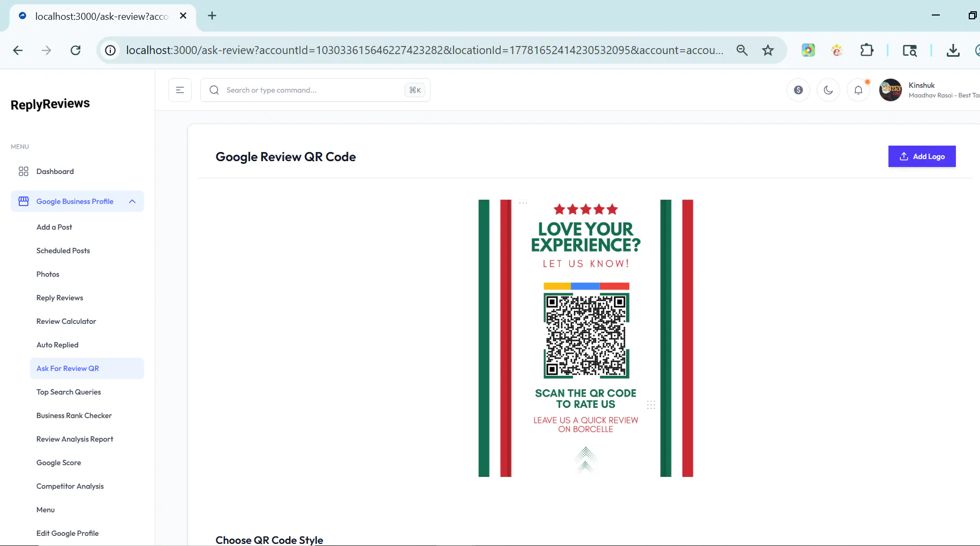Click the browser back arrow

18,50
